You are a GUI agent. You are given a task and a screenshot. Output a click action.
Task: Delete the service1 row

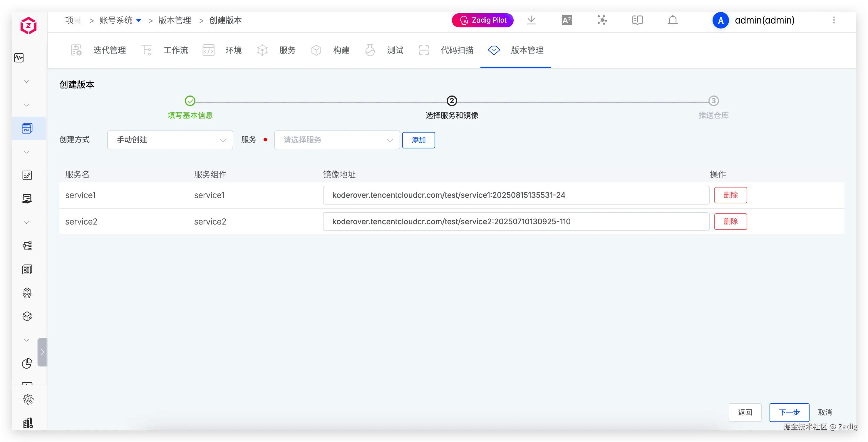(x=730, y=195)
